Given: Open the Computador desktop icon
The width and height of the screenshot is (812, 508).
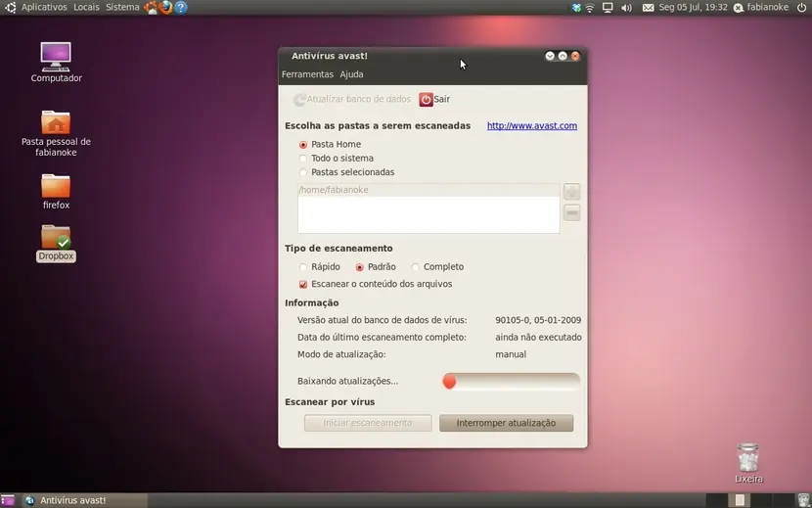Looking at the screenshot, I should (x=56, y=62).
